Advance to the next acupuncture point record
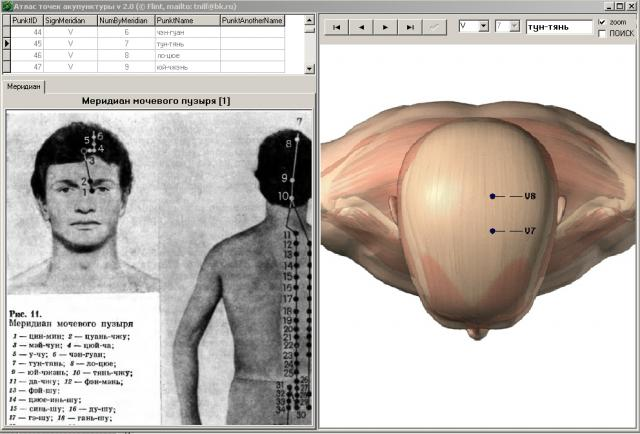Viewport: 640px width, 434px height. coord(386,27)
